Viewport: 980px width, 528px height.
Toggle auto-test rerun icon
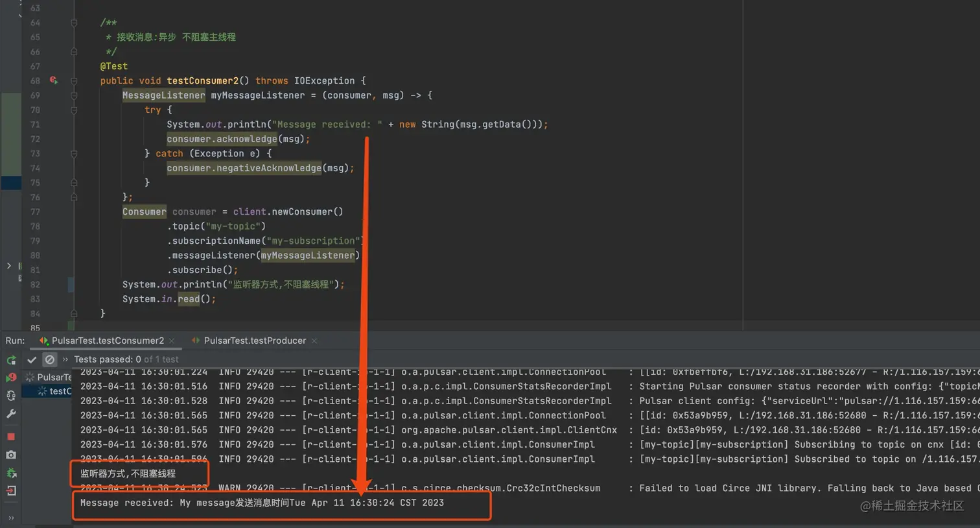coord(11,396)
